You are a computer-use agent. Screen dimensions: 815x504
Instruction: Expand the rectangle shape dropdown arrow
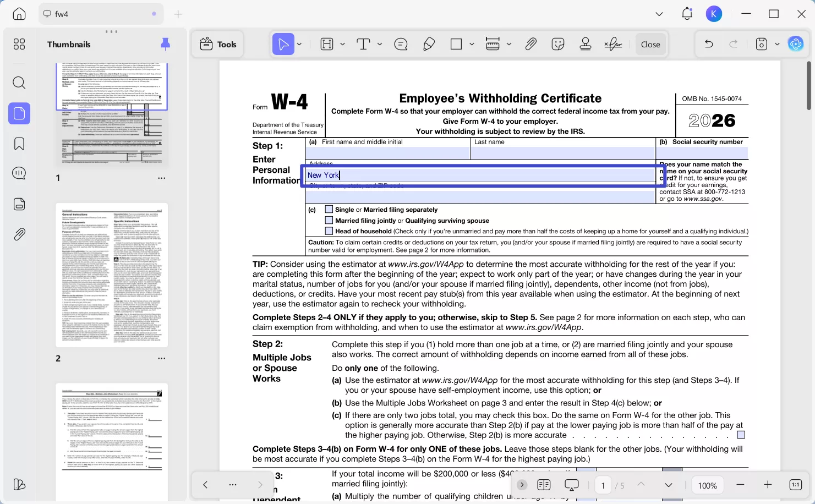pyautogui.click(x=472, y=44)
